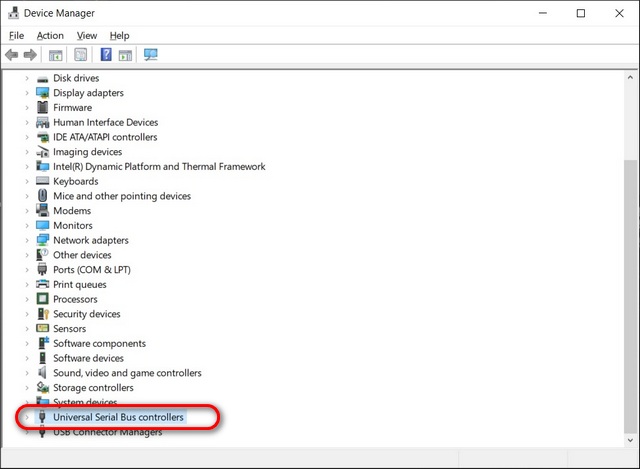Click Scan for hardware changes monitor icon

tap(151, 54)
